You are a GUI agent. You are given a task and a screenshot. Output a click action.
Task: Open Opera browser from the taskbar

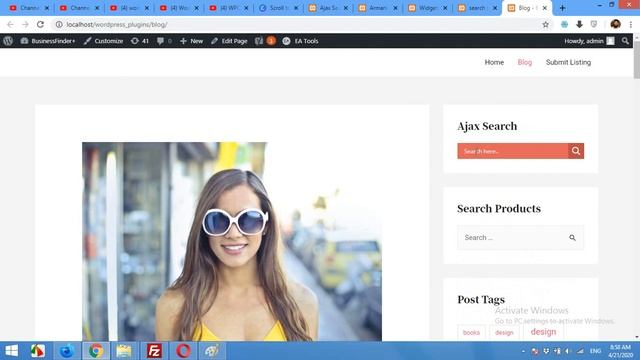click(183, 351)
